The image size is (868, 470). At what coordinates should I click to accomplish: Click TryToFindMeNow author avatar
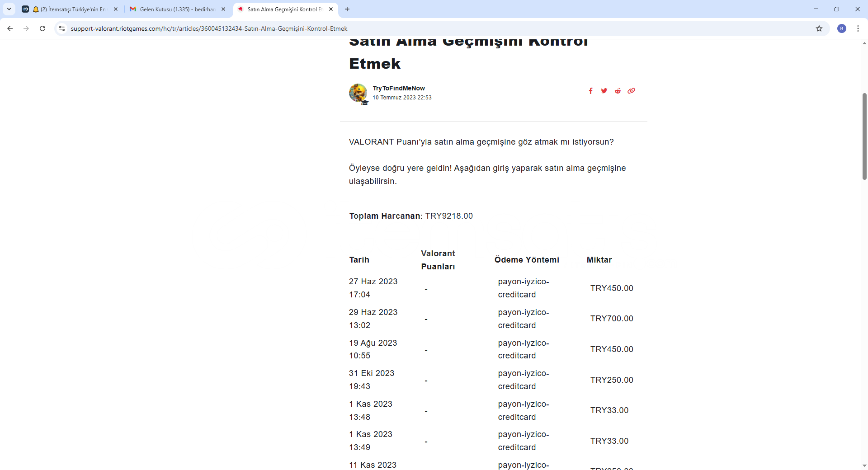tap(358, 93)
